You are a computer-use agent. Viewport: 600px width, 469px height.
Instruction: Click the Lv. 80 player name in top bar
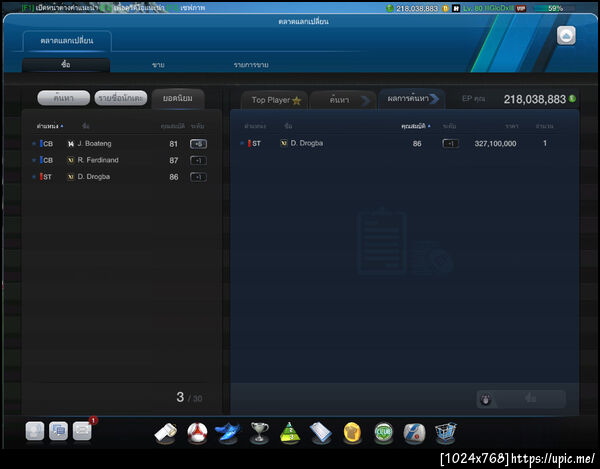coord(488,8)
